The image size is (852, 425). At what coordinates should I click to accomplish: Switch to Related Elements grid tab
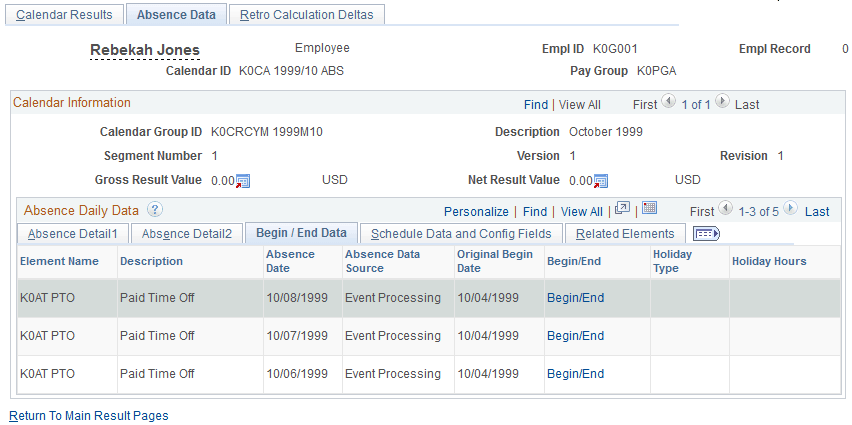click(625, 234)
